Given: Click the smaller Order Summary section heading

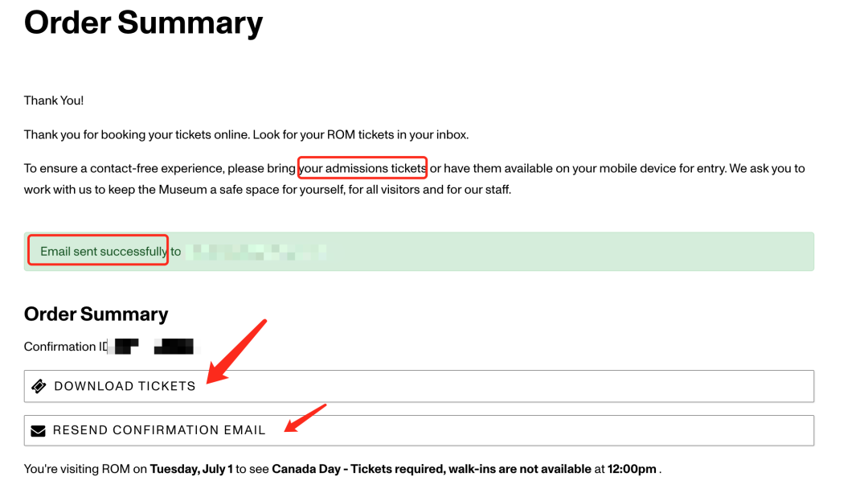Looking at the screenshot, I should (x=96, y=314).
